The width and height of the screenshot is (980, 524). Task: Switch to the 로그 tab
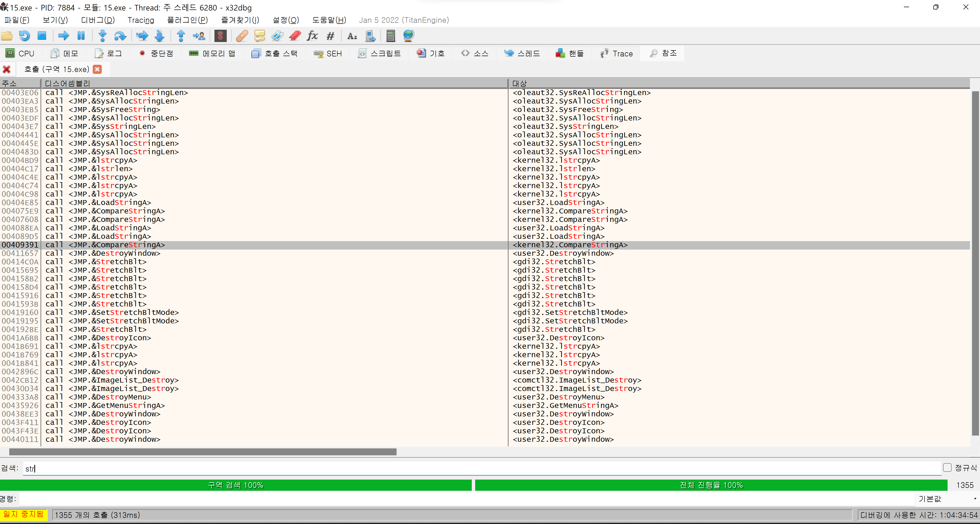pos(108,53)
